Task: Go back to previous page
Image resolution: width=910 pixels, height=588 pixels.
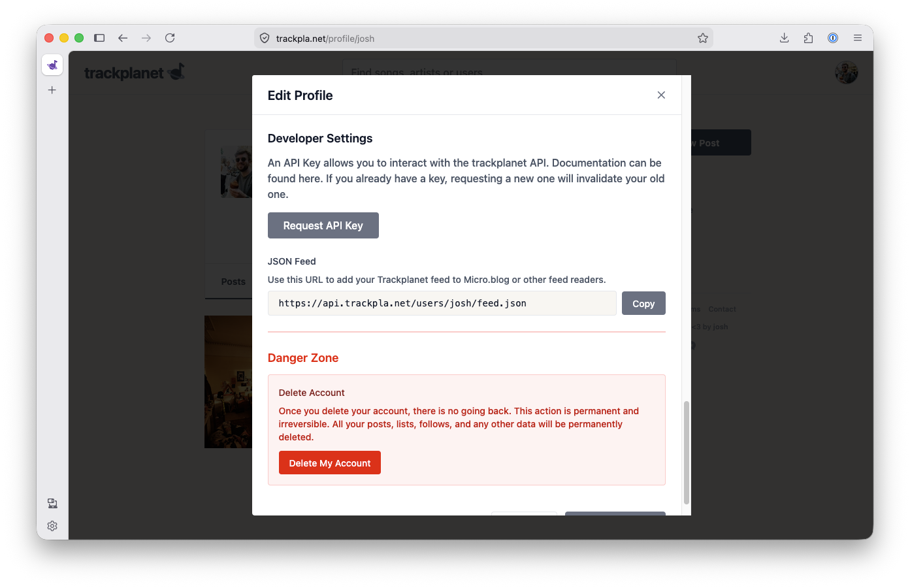Action: (123, 38)
